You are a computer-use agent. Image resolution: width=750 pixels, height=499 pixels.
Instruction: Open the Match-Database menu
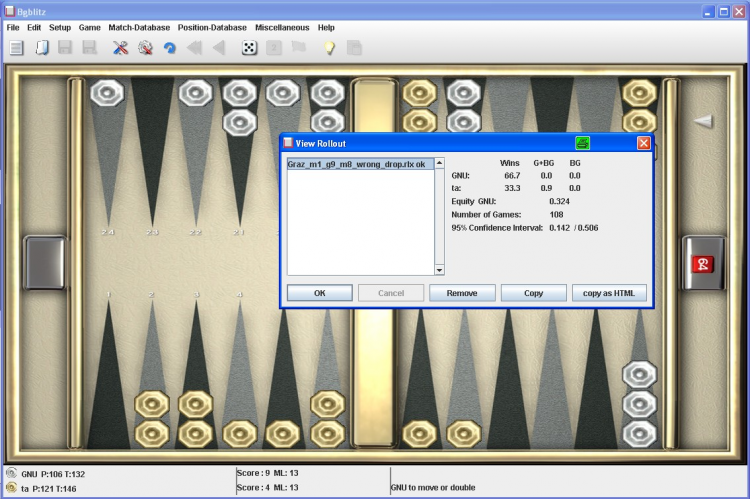[139, 27]
